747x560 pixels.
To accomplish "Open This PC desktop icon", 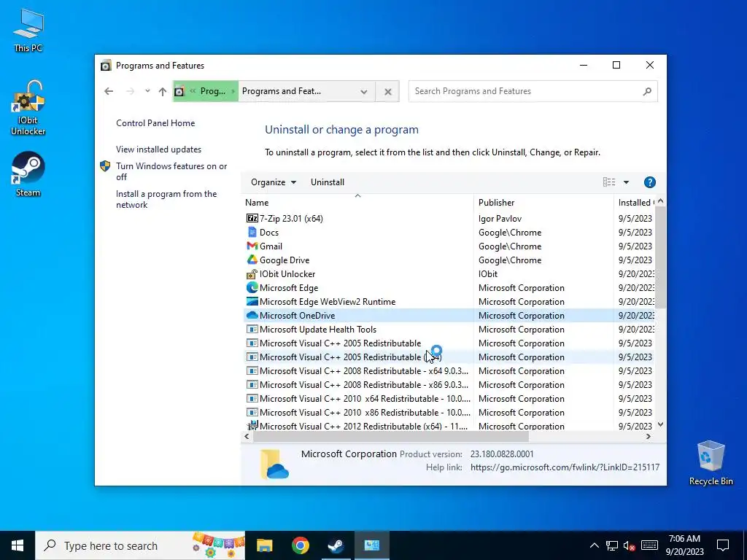I will 28,30.
